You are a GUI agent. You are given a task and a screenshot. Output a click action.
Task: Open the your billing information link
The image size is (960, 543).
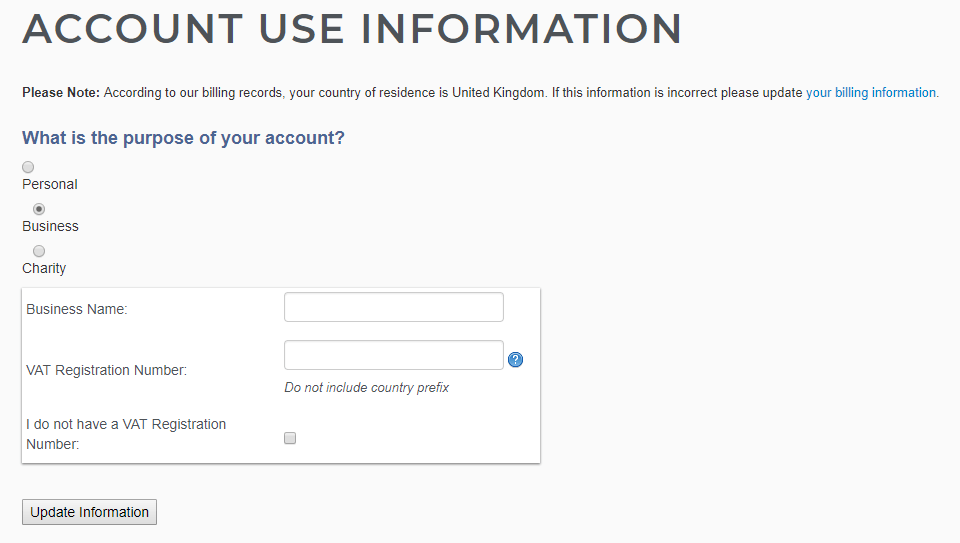(871, 92)
